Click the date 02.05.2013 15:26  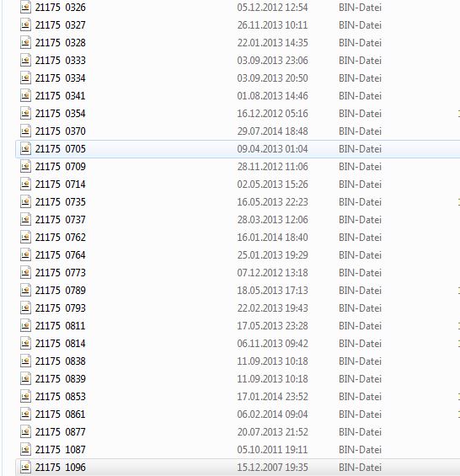coord(272,185)
